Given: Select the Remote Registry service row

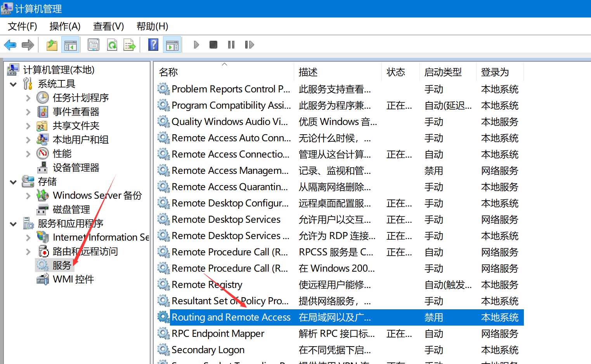Looking at the screenshot, I should (207, 285).
